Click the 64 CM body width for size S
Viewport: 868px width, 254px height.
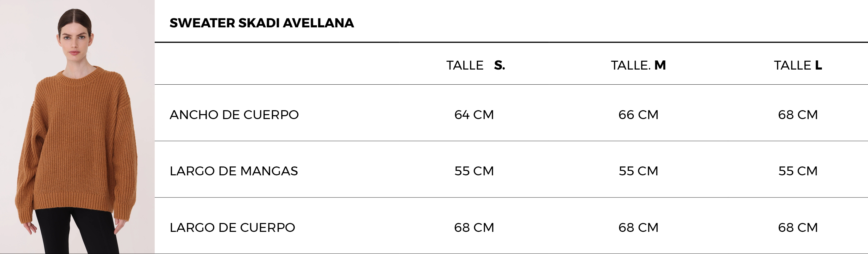[474, 115]
